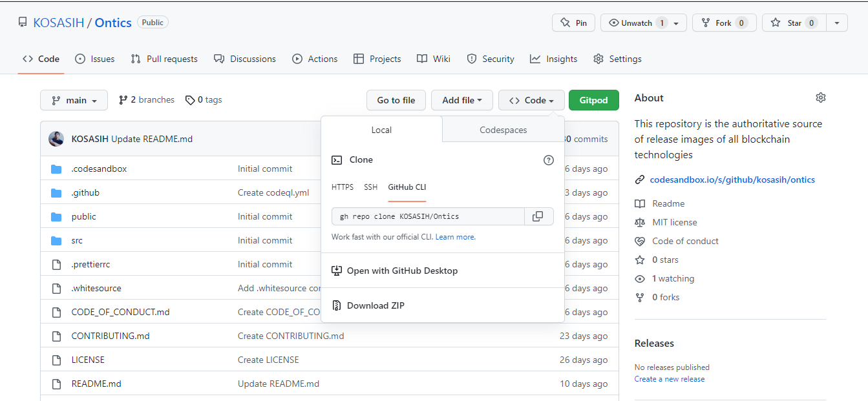868x401 pixels.
Task: Fork the Ontics repository
Action: tap(724, 23)
